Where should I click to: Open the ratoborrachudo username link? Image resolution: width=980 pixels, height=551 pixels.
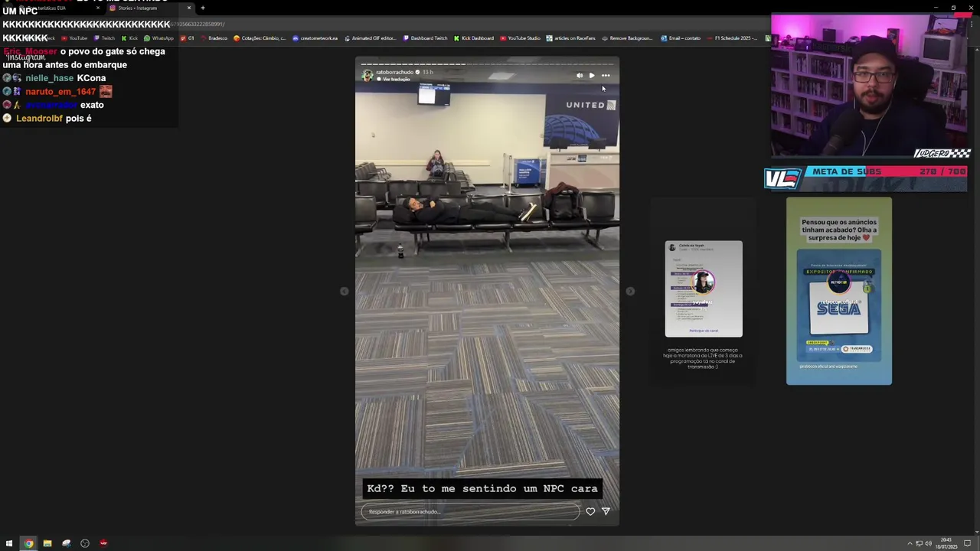point(394,72)
